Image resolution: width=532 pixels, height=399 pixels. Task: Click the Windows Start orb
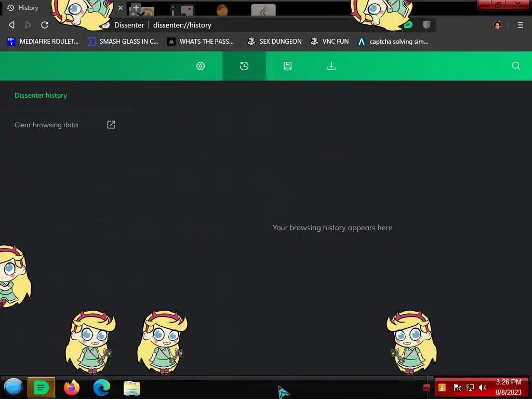tap(13, 387)
